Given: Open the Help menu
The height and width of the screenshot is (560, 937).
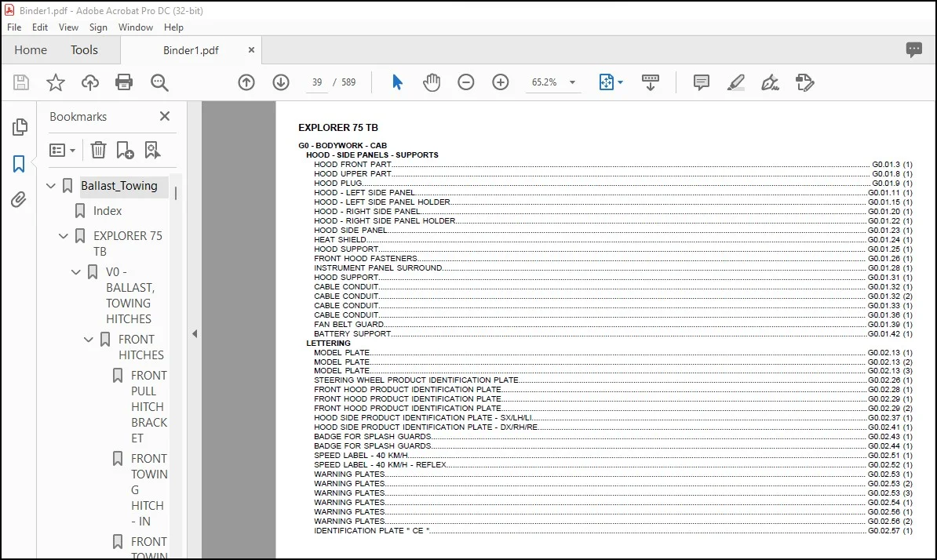Looking at the screenshot, I should click(174, 27).
